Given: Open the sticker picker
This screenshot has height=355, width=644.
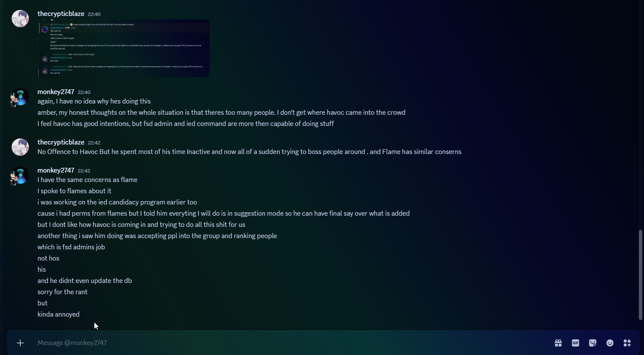Looking at the screenshot, I should pos(593,343).
